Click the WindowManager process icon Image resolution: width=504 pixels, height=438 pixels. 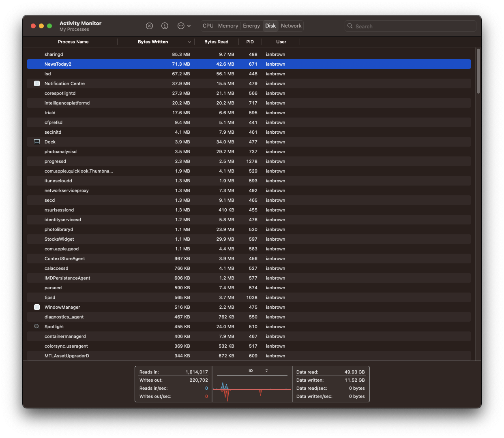click(37, 307)
